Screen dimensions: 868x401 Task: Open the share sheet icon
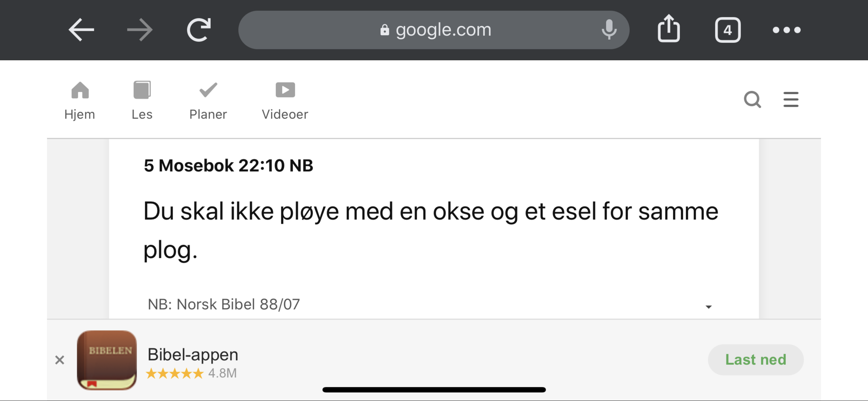pos(669,29)
